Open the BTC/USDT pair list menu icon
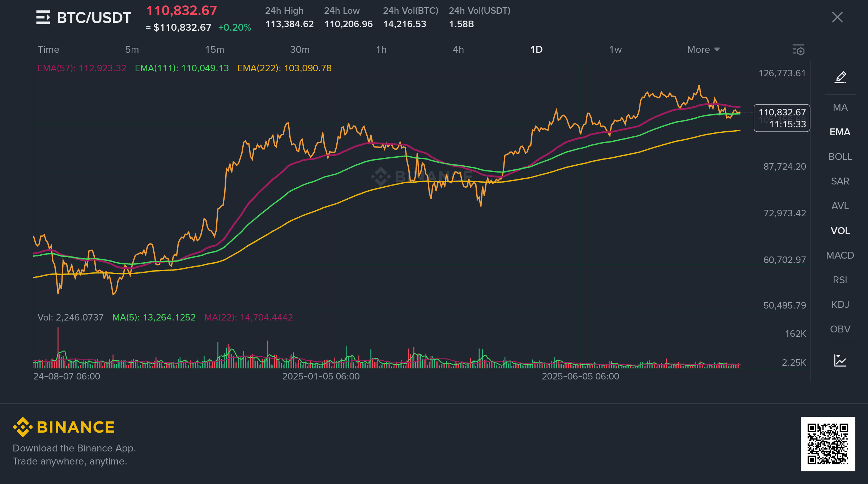Image resolution: width=868 pixels, height=484 pixels. coord(43,17)
